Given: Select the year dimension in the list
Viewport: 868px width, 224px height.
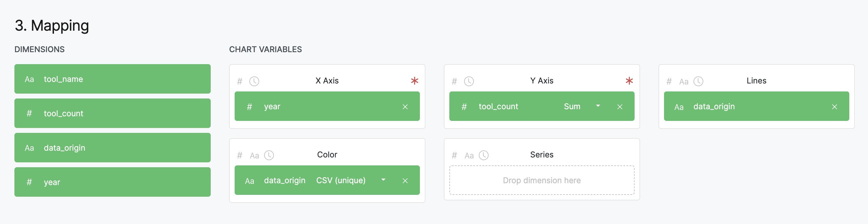Looking at the screenshot, I should pos(112,182).
